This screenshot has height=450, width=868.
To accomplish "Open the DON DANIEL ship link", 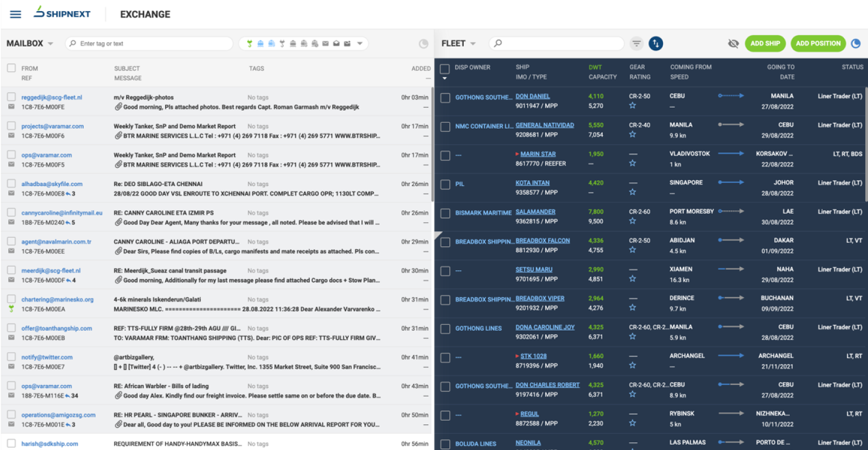I will tap(532, 96).
